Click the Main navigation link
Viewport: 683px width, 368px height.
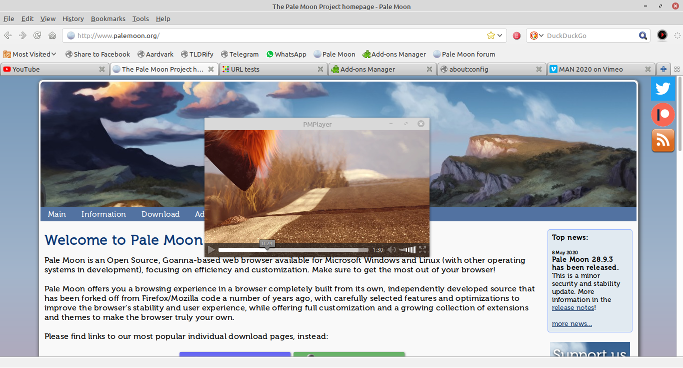tap(57, 214)
